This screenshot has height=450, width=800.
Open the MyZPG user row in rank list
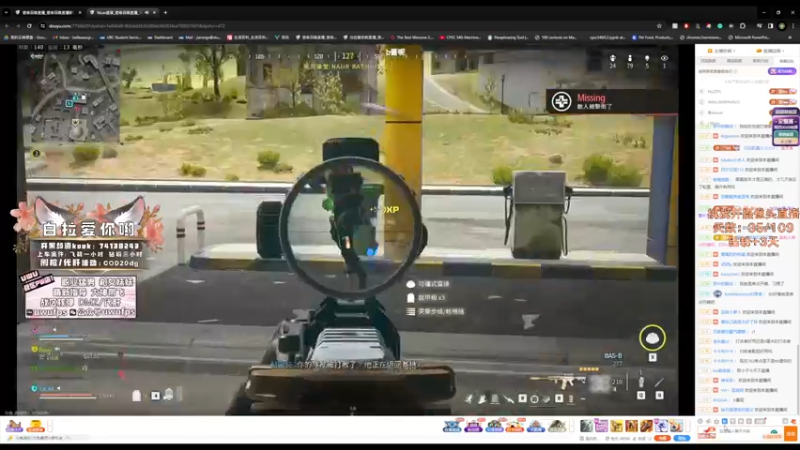tap(747, 91)
